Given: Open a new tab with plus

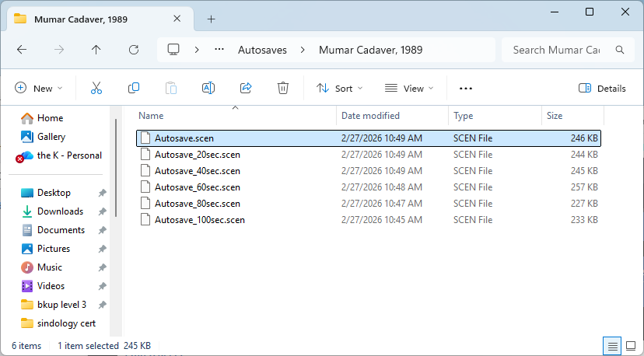Looking at the screenshot, I should pos(211,19).
